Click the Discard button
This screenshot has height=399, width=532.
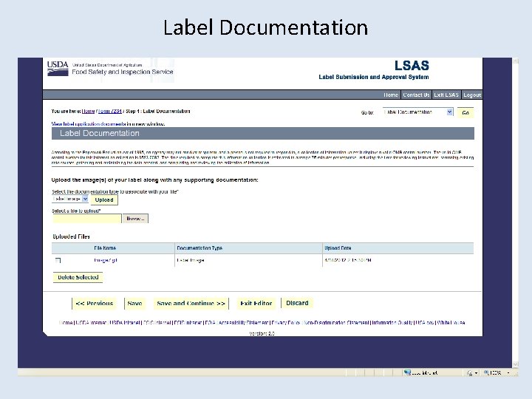point(297,303)
